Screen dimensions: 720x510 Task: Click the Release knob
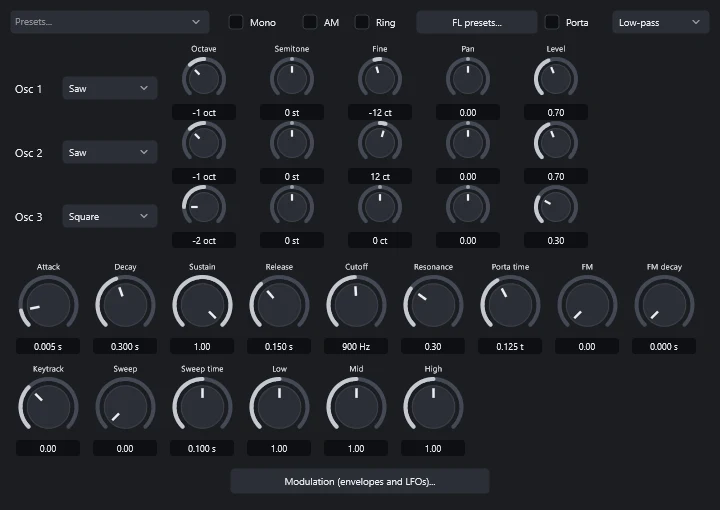279,305
